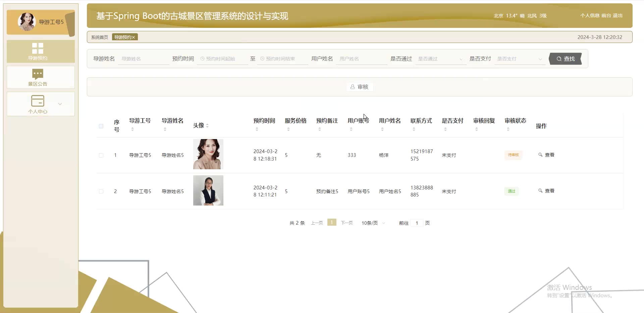This screenshot has width=644, height=313.
Task: Sort table by 导游姓名 column arrows
Action: coord(165,129)
